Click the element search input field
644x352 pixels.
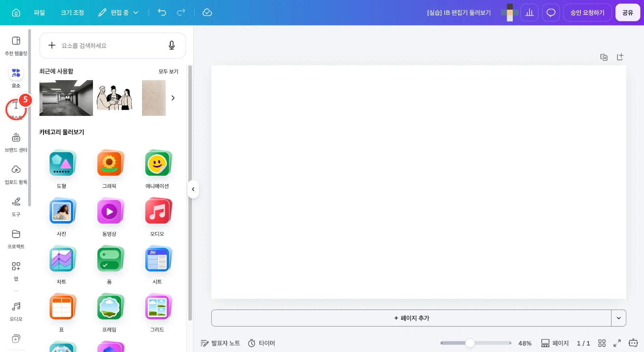click(x=113, y=46)
